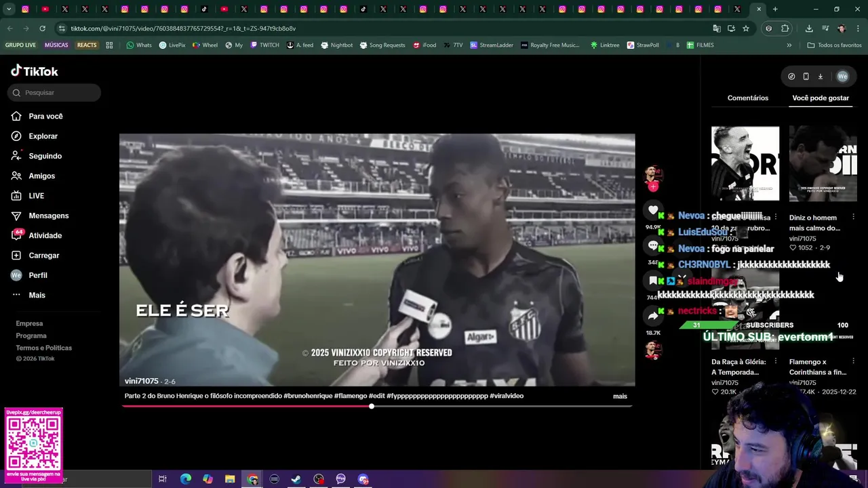Click the coins icon in top pill
The image size is (868, 488).
[791, 77]
